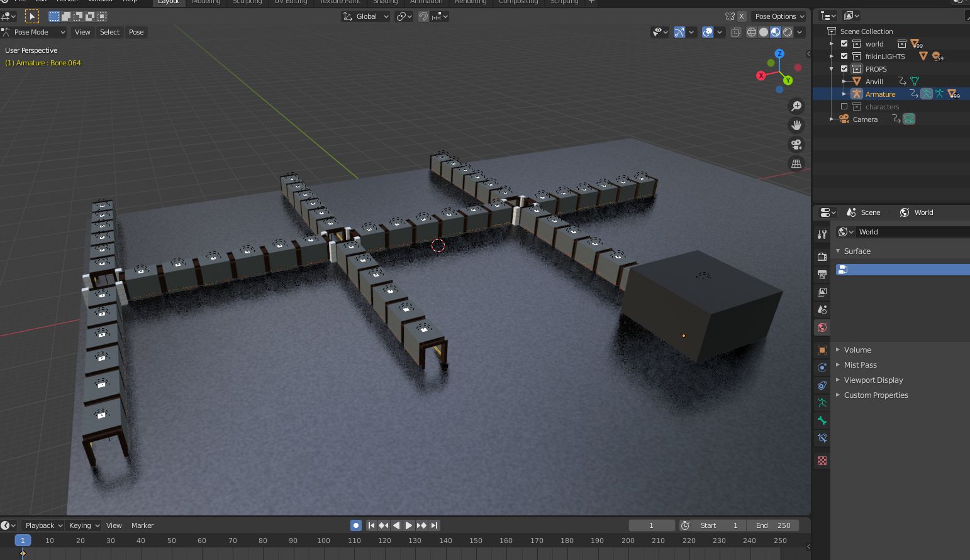Click the zoom magnifier icon in viewport
Viewport: 970px width, 560px height.
click(x=796, y=106)
